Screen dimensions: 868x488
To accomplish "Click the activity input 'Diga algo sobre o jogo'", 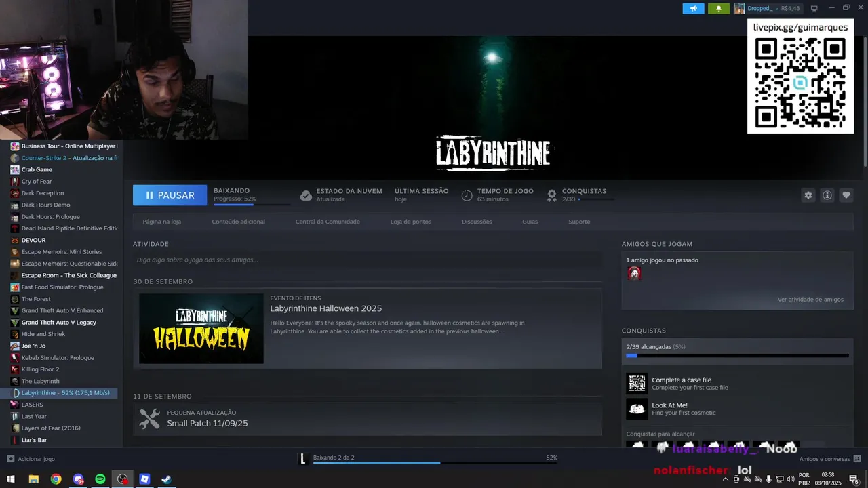I will [368, 260].
